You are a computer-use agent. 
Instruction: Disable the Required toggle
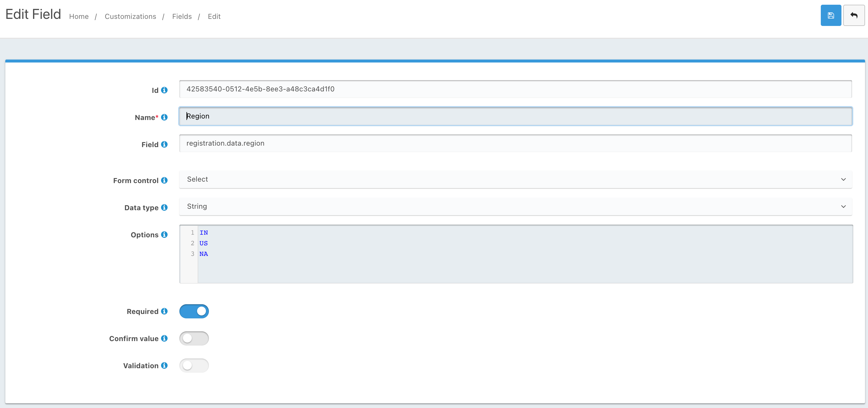point(194,311)
